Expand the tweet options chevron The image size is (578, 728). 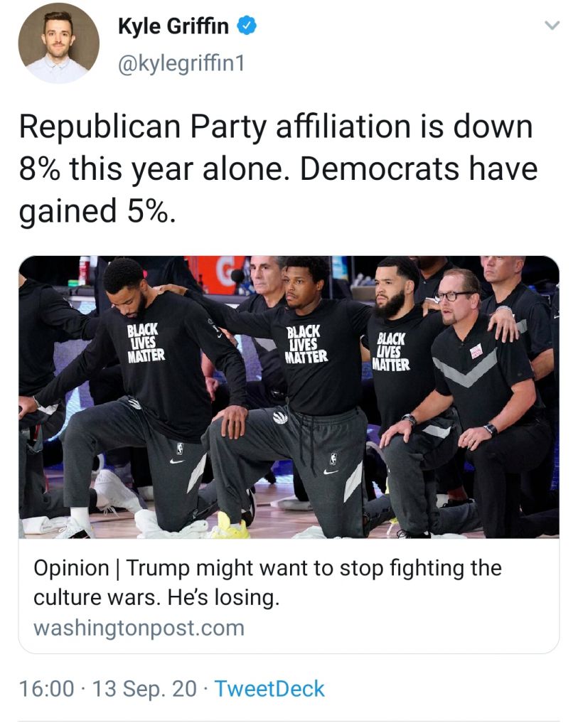pos(552,26)
